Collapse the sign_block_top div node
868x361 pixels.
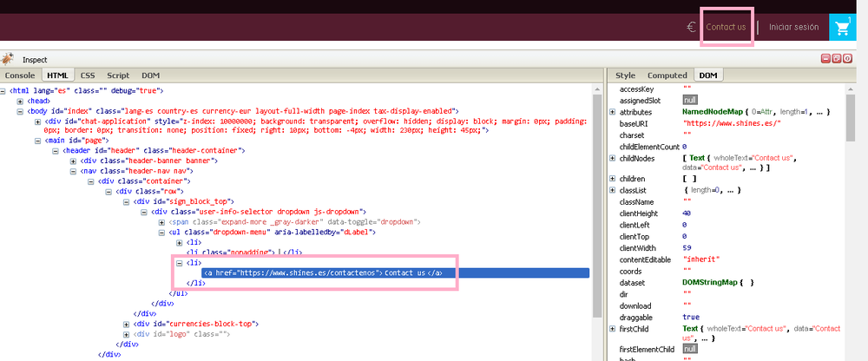click(x=126, y=201)
